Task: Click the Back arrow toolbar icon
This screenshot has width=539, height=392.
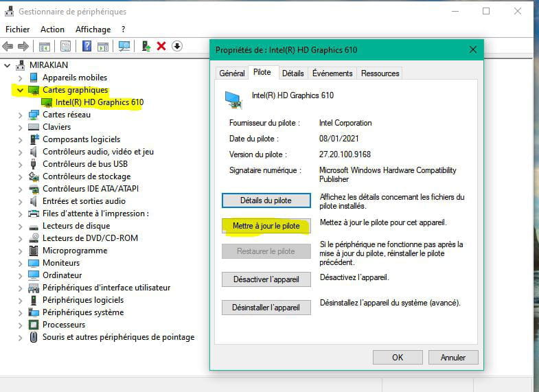Action: coord(8,46)
